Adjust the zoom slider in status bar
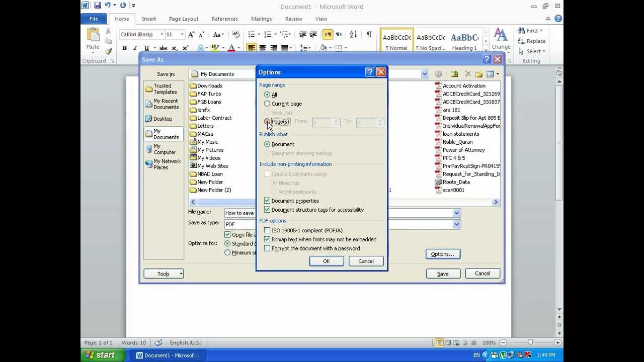This screenshot has height=362, width=644. 530,342
